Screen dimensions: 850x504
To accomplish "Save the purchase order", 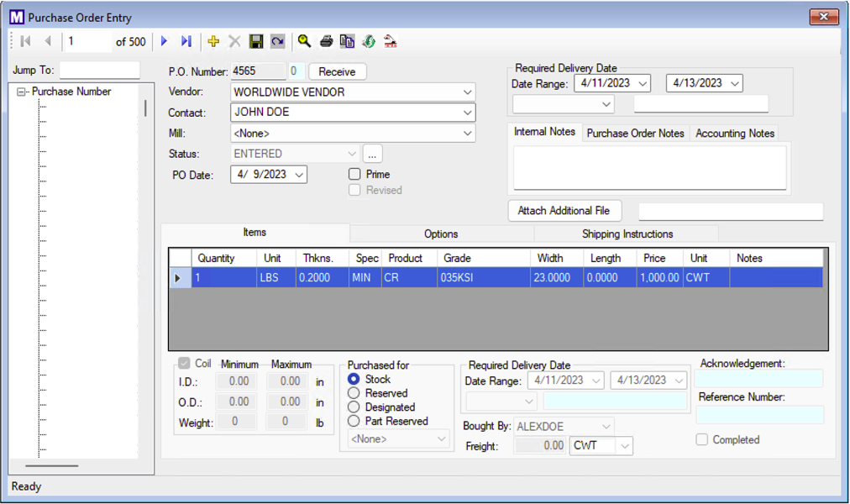I will (257, 41).
